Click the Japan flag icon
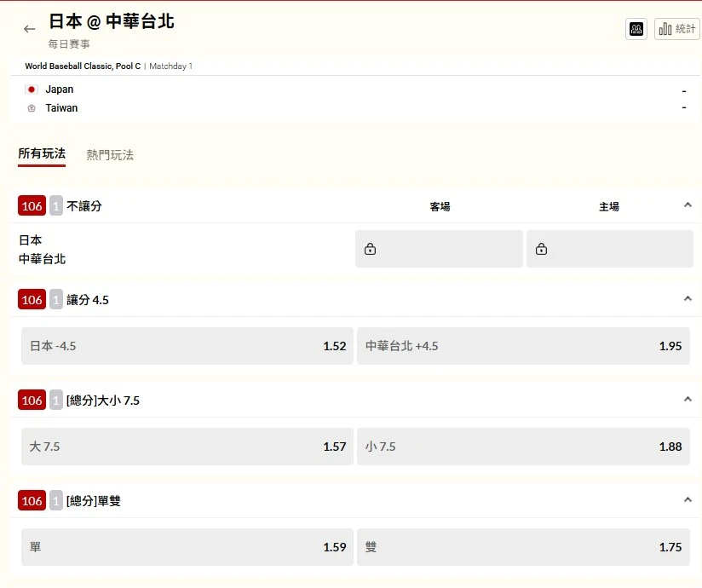The width and height of the screenshot is (702, 588). click(x=32, y=89)
